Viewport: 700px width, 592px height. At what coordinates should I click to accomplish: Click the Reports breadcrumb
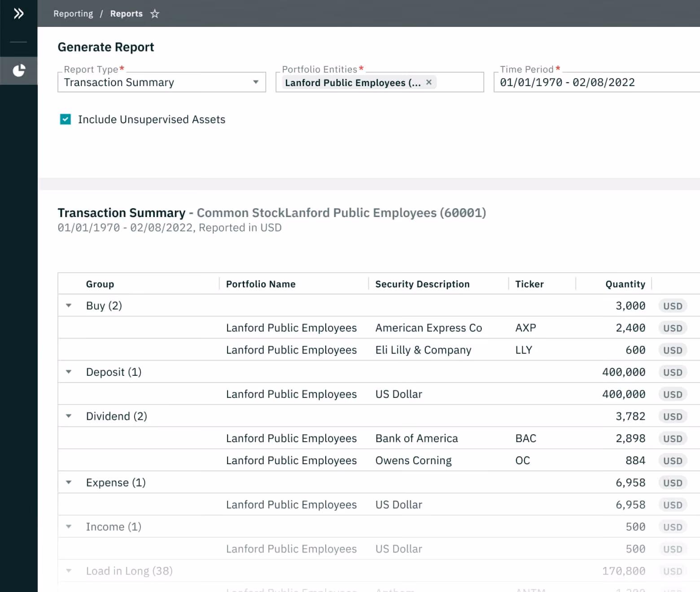127,14
